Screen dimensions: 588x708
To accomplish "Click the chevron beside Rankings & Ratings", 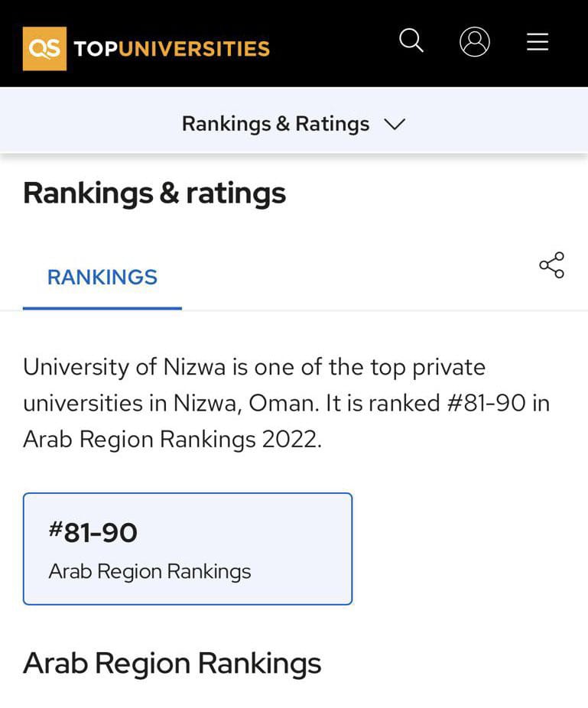I will 395,124.
